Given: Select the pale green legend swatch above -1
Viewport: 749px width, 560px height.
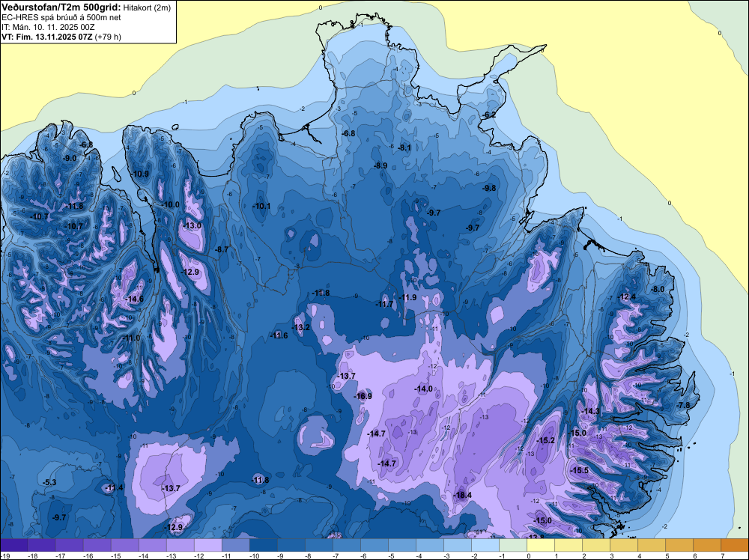Looking at the screenshot, I should click(x=514, y=545).
